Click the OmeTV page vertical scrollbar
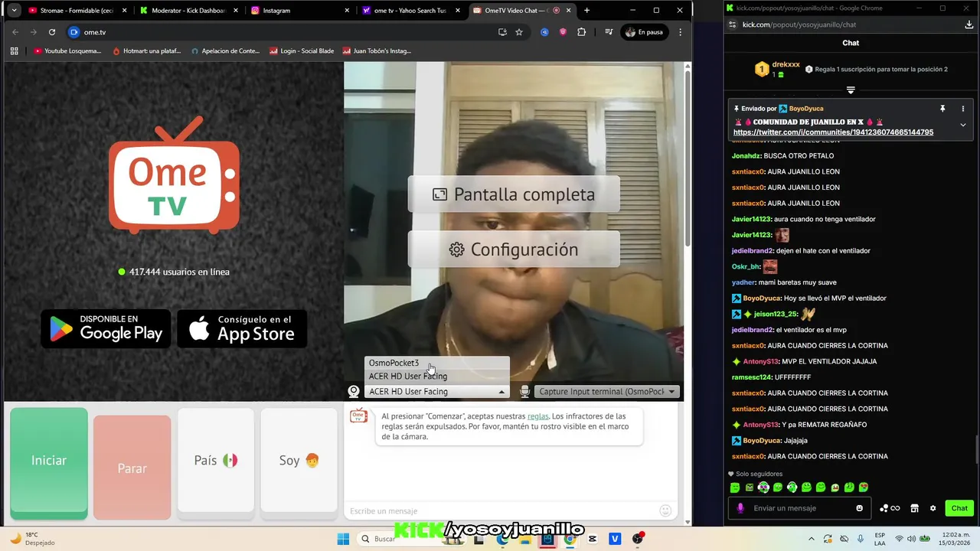 tap(688, 157)
